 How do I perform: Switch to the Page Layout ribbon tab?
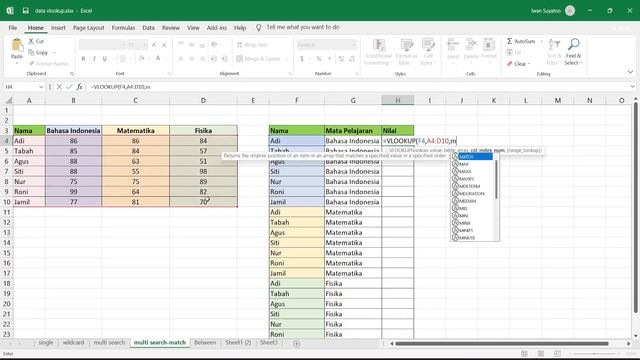tap(89, 28)
